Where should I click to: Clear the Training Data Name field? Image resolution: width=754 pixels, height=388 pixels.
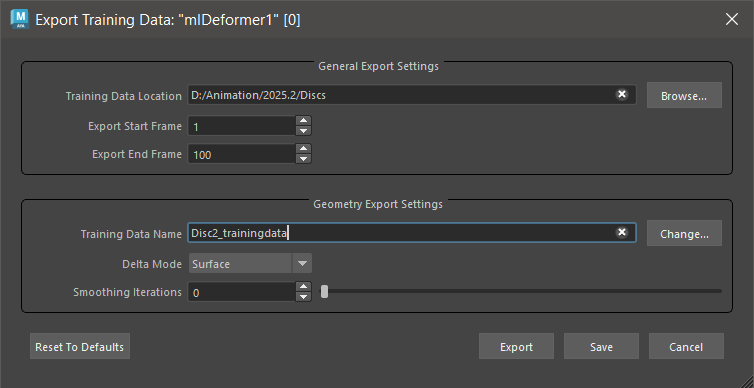coord(622,233)
